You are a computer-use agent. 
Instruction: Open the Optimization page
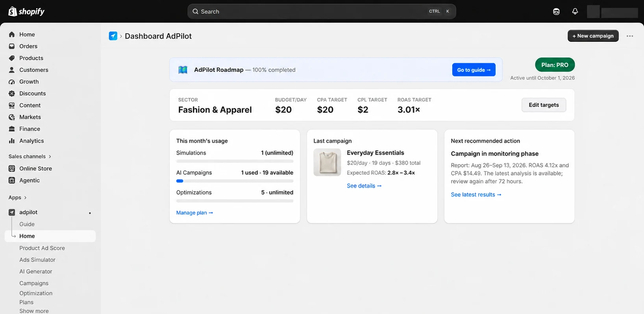[36, 294]
